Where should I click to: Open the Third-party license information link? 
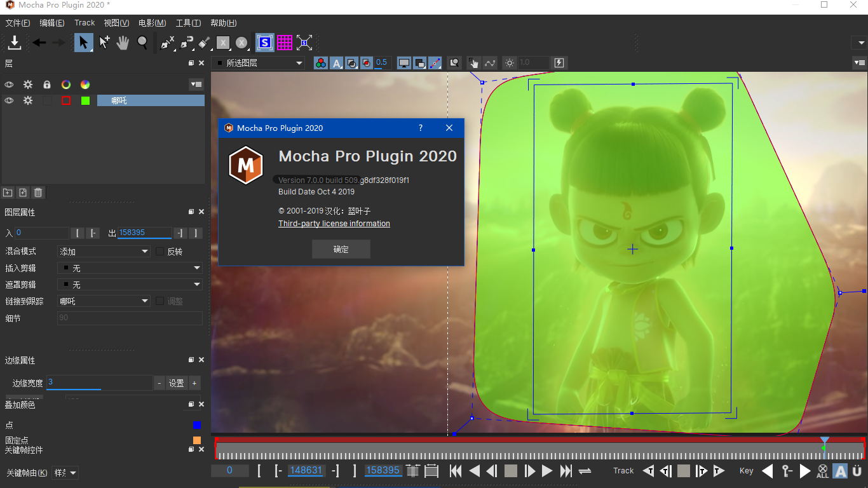(x=334, y=224)
